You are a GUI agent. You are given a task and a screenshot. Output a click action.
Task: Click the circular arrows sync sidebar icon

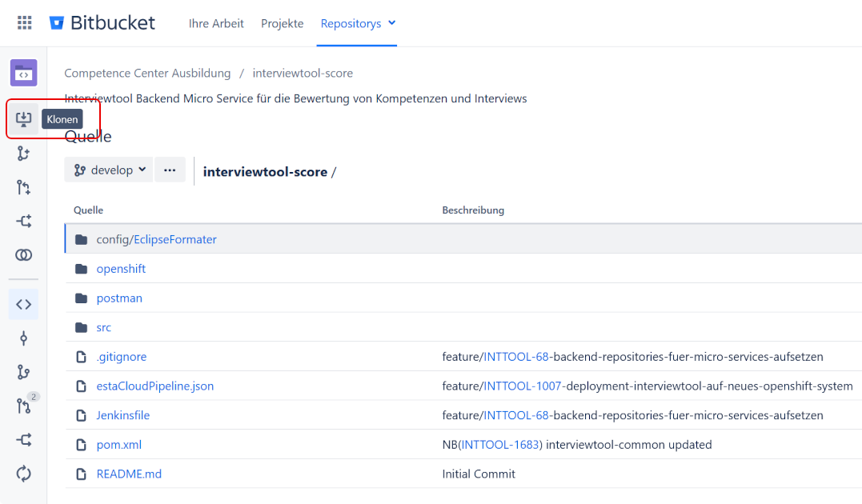point(24,474)
